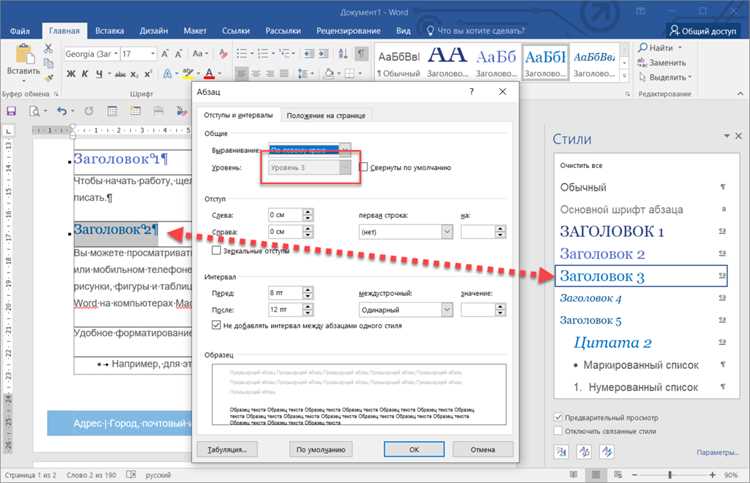
Task: Click 'Очистить все' in Styles pane
Action: (581, 165)
